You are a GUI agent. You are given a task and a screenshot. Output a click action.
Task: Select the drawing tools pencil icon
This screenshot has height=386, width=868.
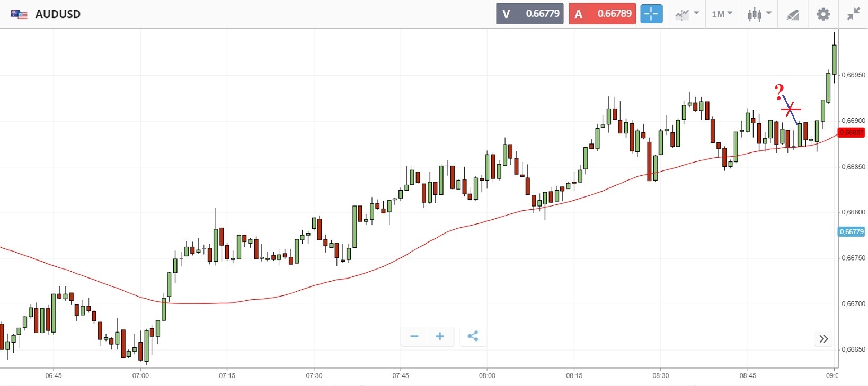pyautogui.click(x=793, y=15)
